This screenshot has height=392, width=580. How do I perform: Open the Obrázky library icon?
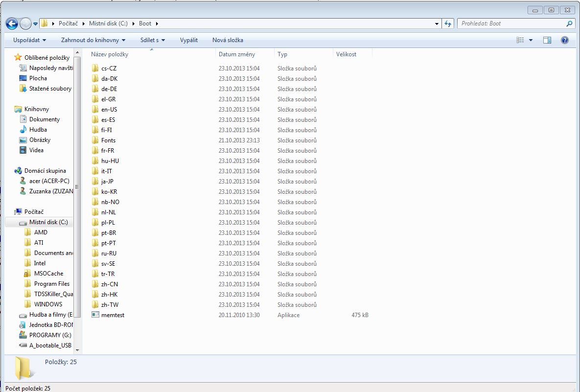click(23, 140)
